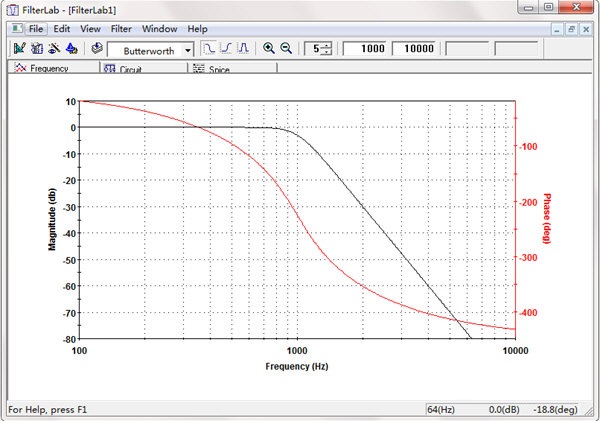Click the blue cone toolbar icon

point(72,48)
